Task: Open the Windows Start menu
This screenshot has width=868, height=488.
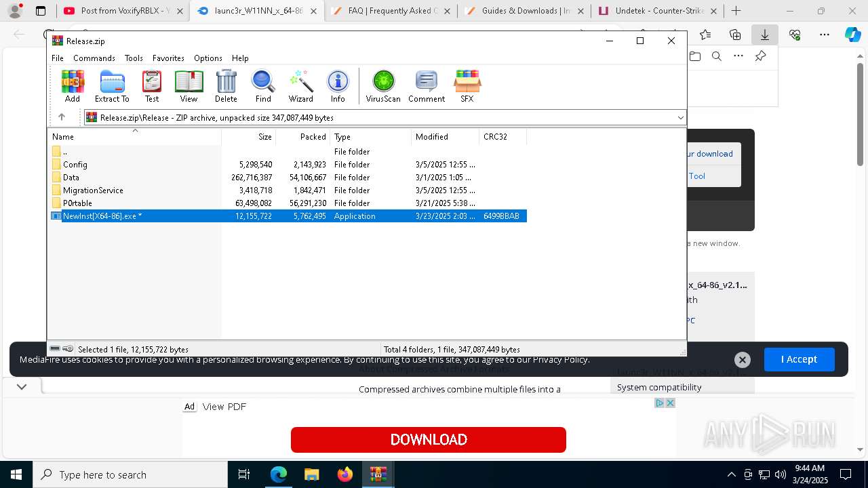Action: 16,474
